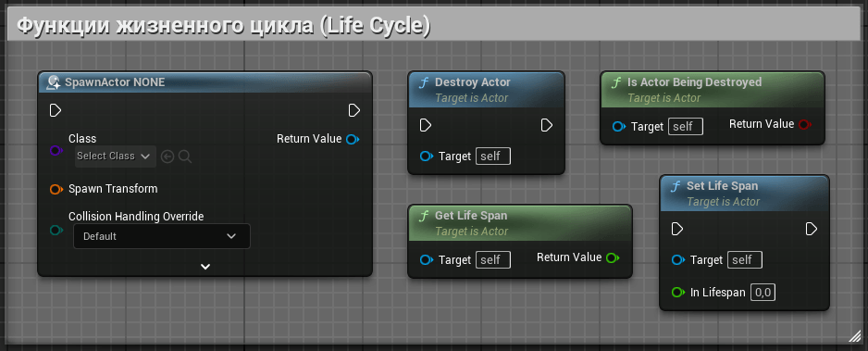868x351 pixels.
Task: Click the function icon on Set Life Span
Action: 676,186
